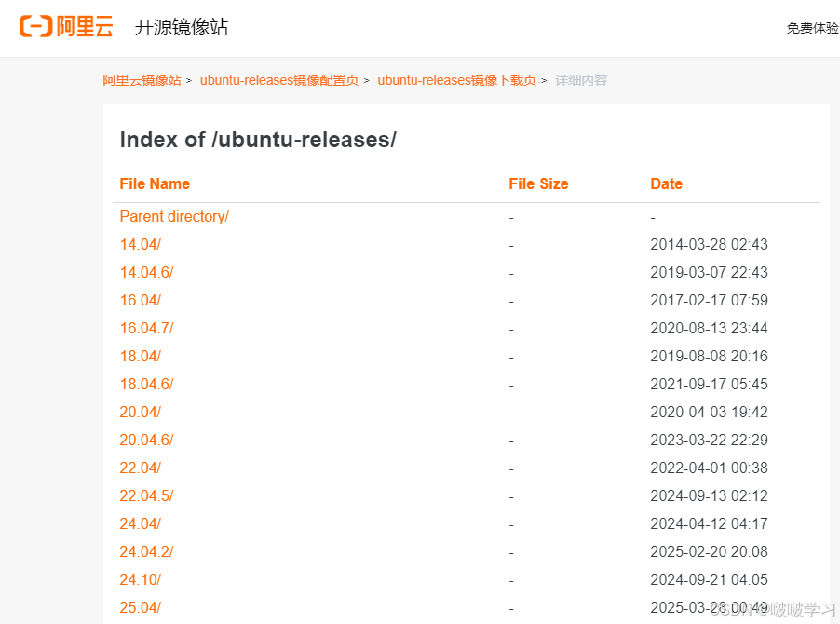
Task: Click the File Name column header
Action: [155, 183]
